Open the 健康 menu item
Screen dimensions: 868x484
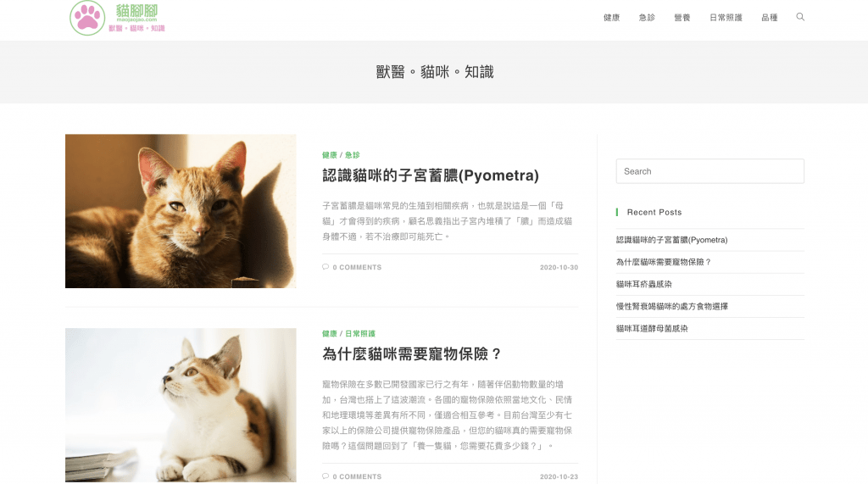click(612, 18)
